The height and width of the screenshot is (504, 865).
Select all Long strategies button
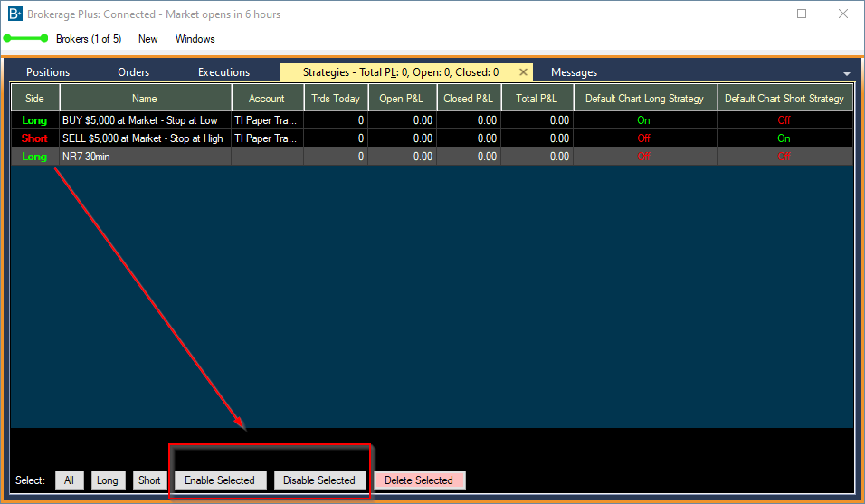(108, 480)
